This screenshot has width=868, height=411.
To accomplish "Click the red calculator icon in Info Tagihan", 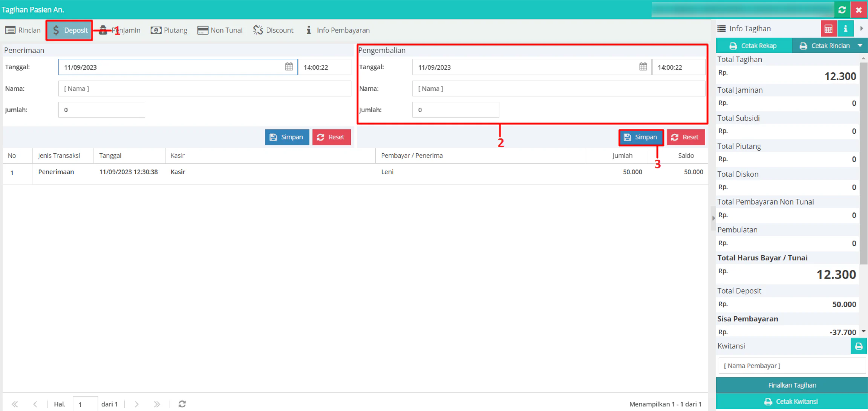I will point(828,29).
